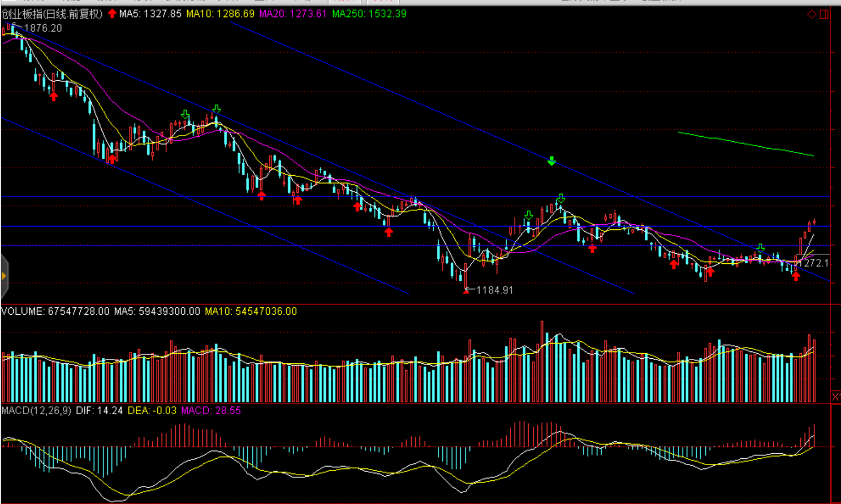The image size is (841, 504).
Task: Click the X1 scale box beside volume panel
Action: pos(836,397)
